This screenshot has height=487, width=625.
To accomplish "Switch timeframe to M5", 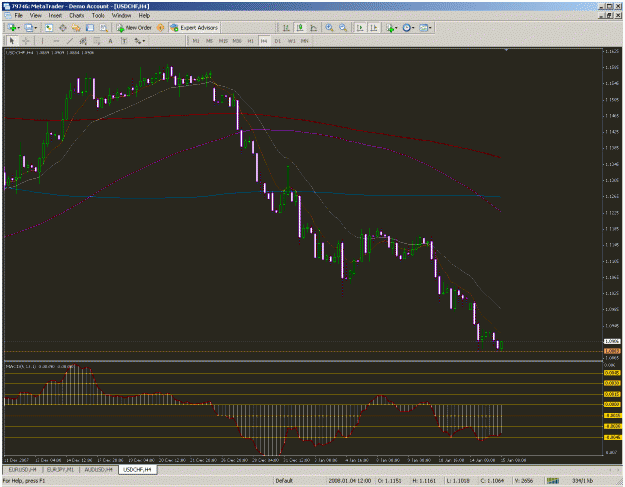I will [x=209, y=41].
